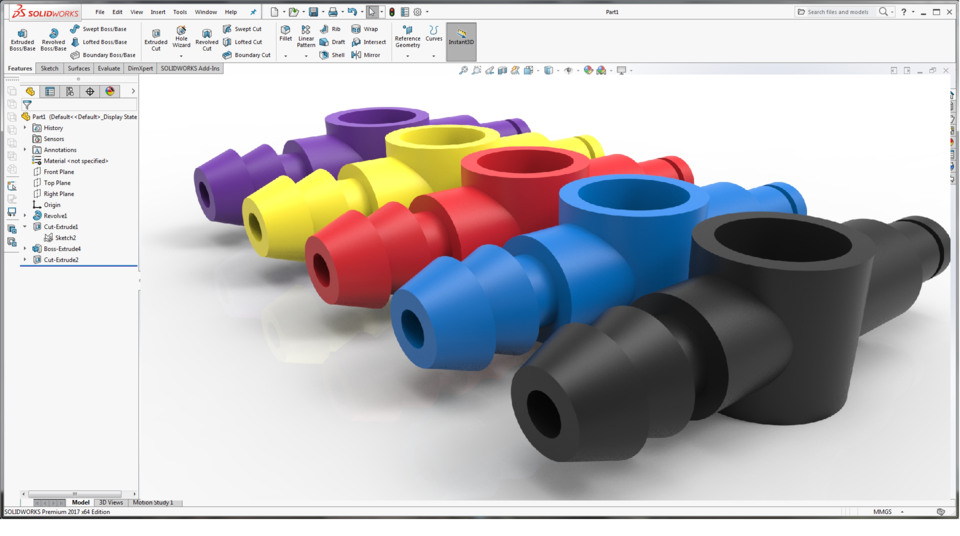Viewport: 960px width, 536px height.
Task: Select the Rib feature
Action: pos(330,29)
